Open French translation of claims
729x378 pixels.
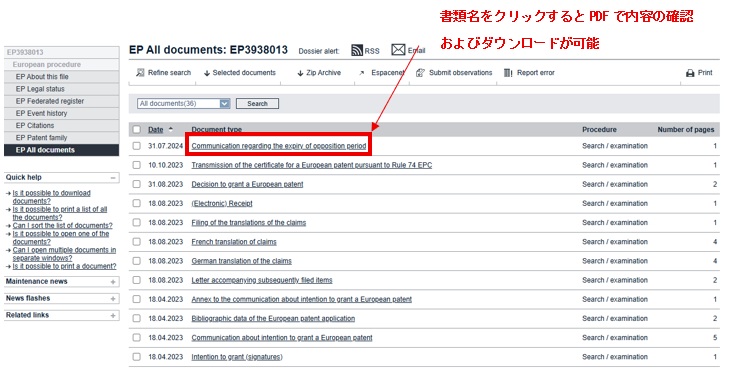pos(234,242)
